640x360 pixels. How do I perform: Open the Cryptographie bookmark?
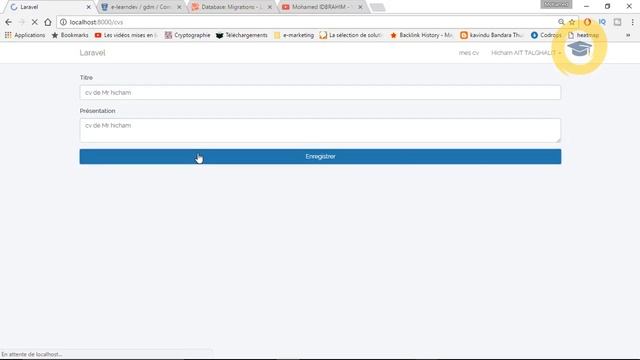[187, 35]
